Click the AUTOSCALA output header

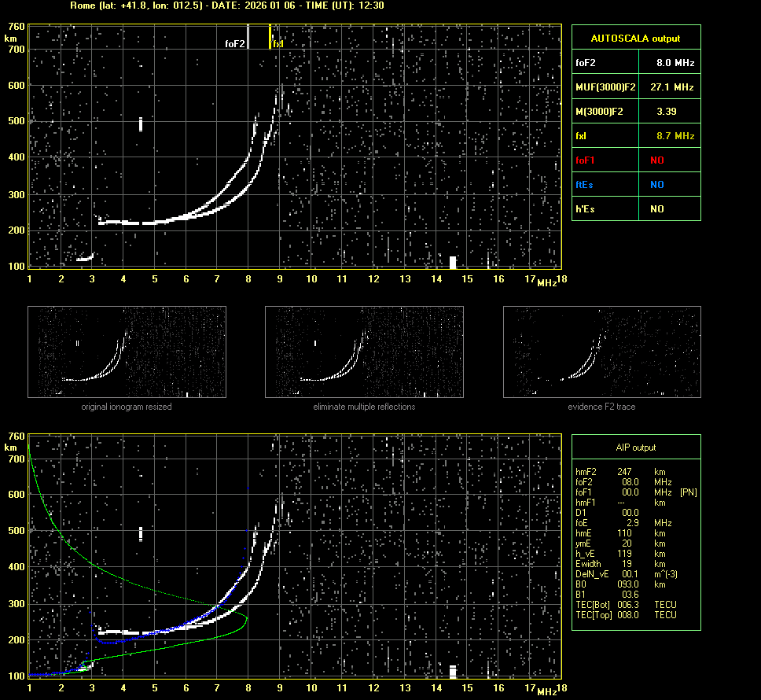(635, 38)
